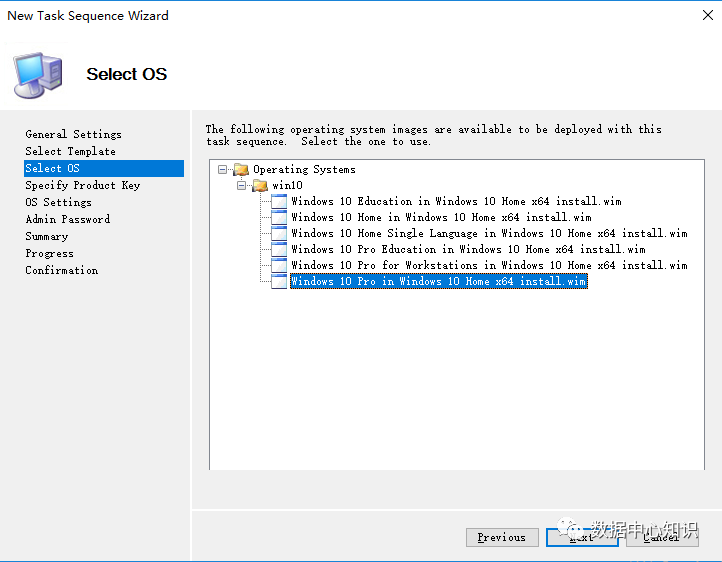
Task: Select Windows 10 Home Single Language entry
Action: point(489,234)
